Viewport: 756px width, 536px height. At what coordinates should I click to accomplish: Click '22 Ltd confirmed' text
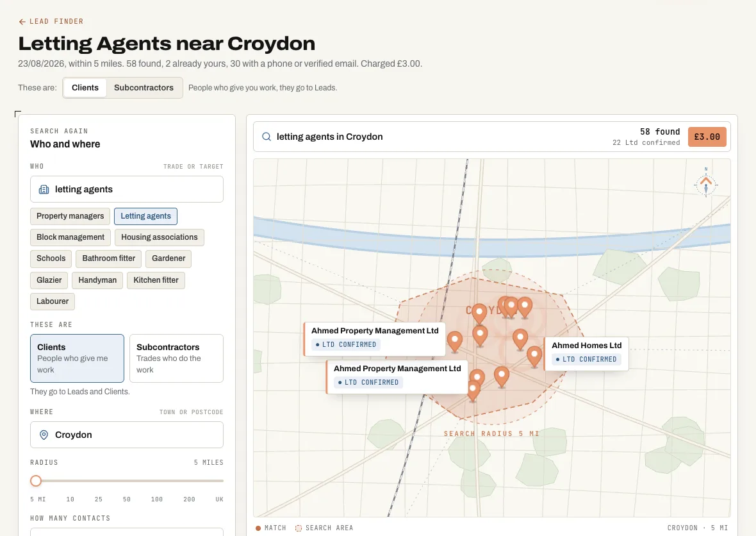646,143
